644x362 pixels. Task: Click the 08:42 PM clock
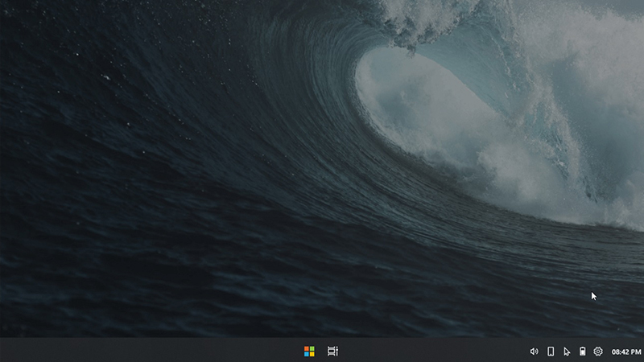pyautogui.click(x=626, y=352)
